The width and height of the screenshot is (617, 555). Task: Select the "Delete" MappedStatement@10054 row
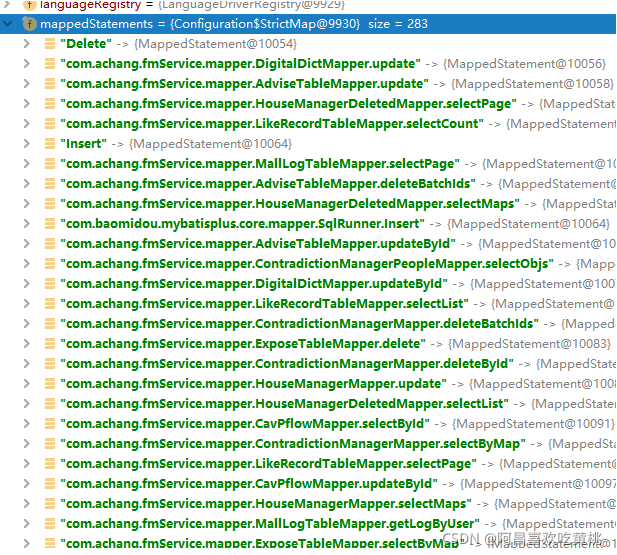179,43
